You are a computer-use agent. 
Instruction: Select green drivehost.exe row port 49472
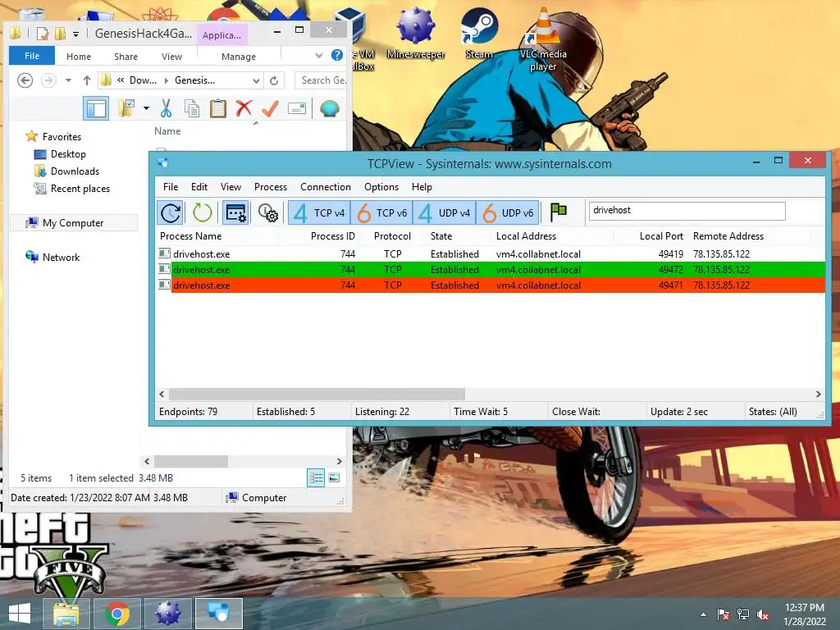pyautogui.click(x=491, y=269)
